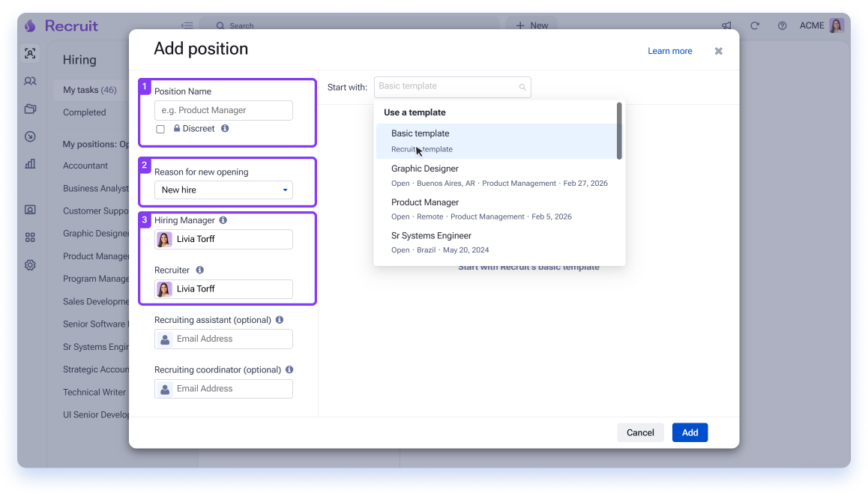Click the Recruit flame logo icon
The height and width of the screenshot is (502, 868).
(30, 25)
